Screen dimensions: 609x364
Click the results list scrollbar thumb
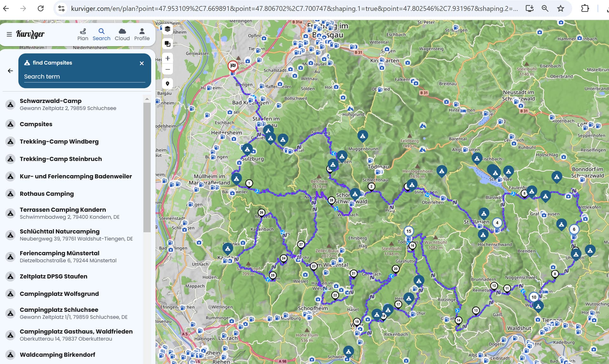click(147, 167)
